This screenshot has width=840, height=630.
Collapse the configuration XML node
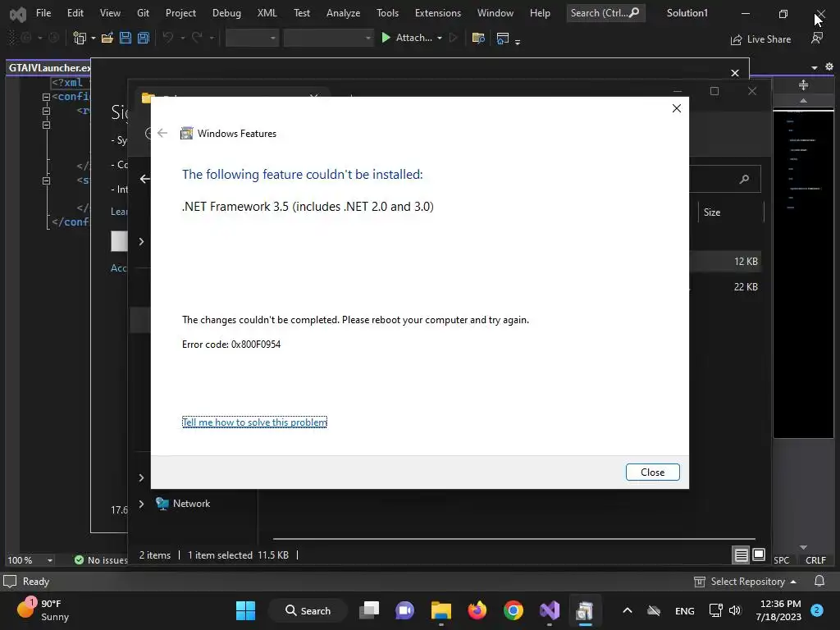click(46, 97)
